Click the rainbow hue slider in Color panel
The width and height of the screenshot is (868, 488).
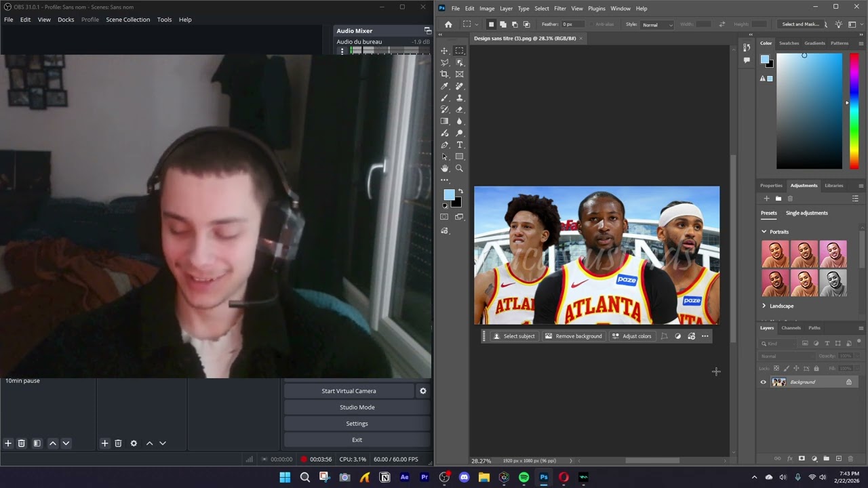854,111
